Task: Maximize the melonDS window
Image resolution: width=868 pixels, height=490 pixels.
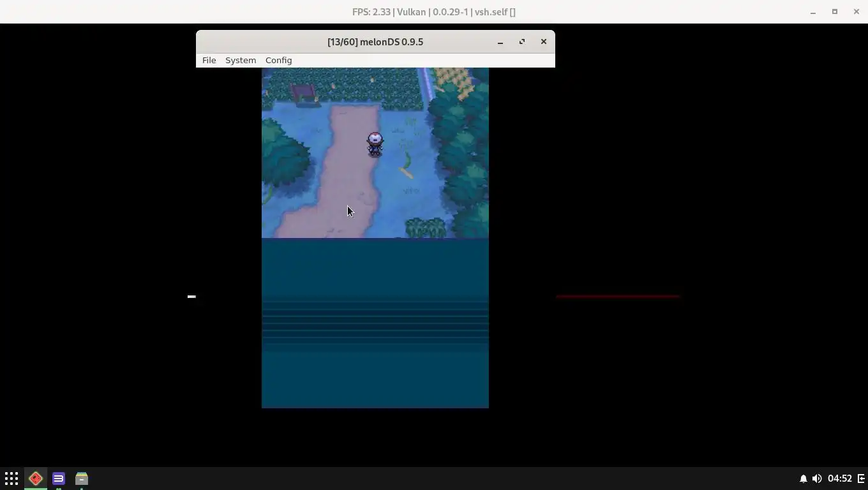Action: (522, 41)
